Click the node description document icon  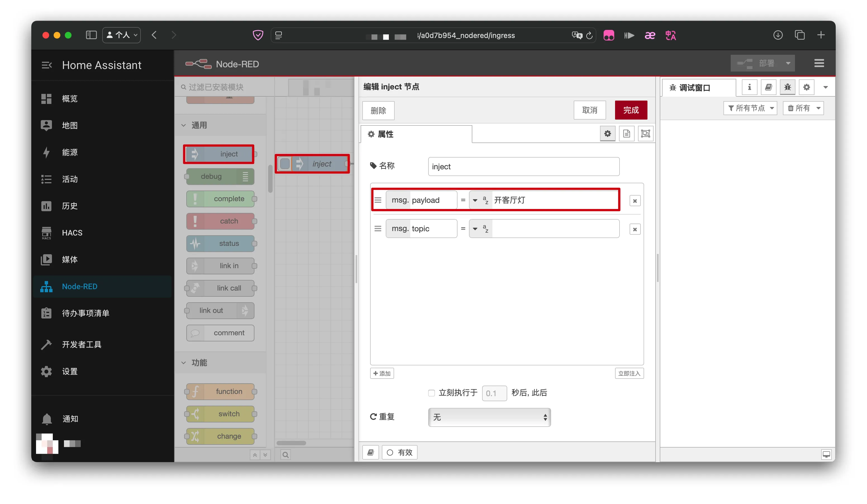[626, 134]
